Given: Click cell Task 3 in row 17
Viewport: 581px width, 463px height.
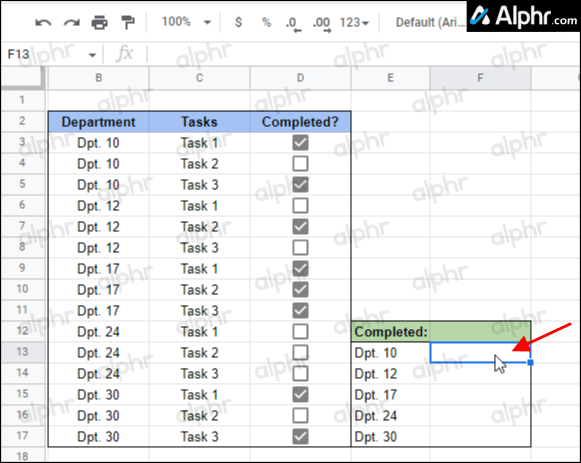Looking at the screenshot, I should (199, 436).
